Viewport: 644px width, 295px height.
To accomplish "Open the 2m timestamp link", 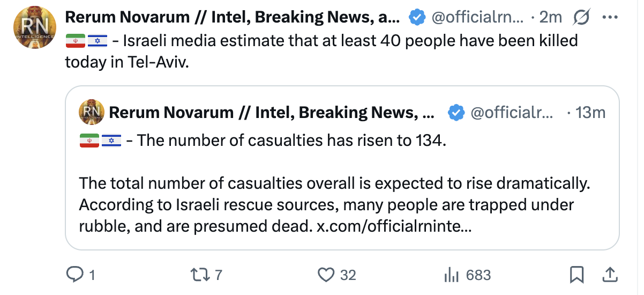I will tap(550, 17).
